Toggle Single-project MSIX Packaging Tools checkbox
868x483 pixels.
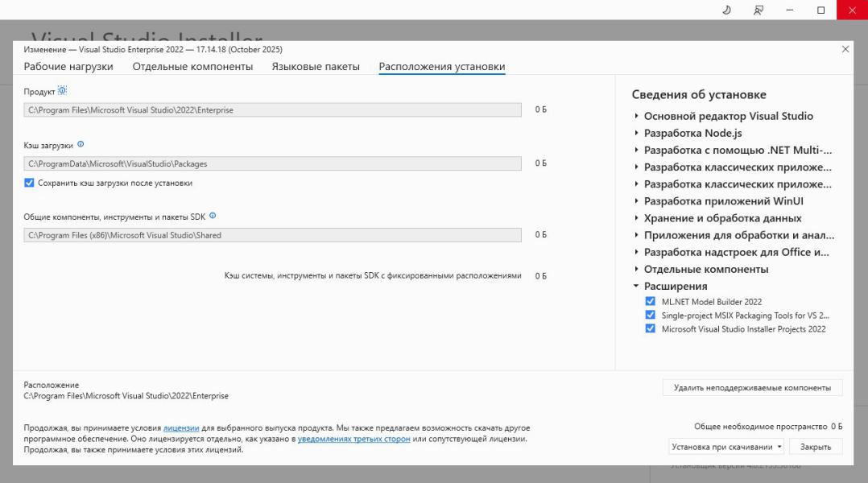coord(651,315)
